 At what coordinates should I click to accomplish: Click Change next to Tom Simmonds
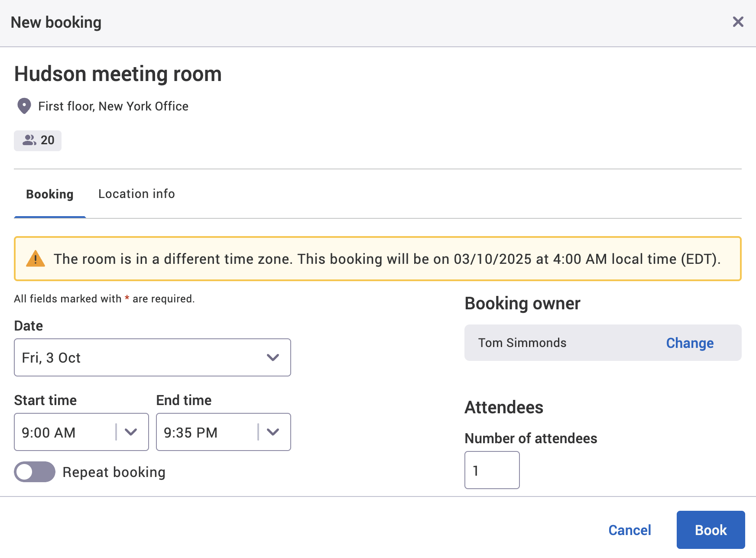pos(689,343)
